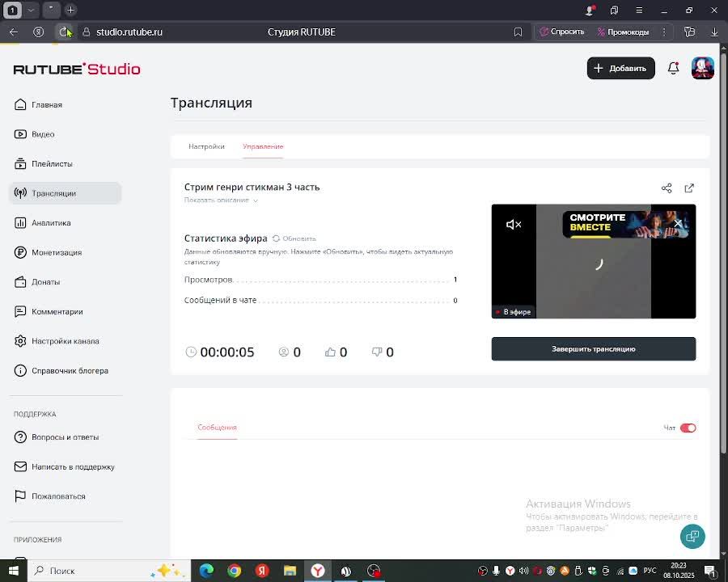The image size is (728, 582).
Task: Switch to the Настройки tab
Action: point(206,146)
